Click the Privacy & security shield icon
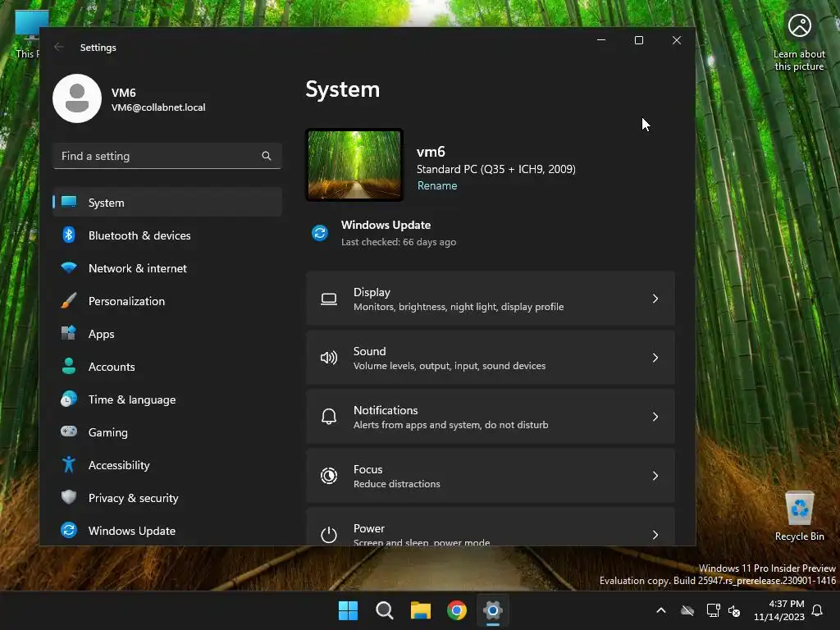The image size is (840, 630). pos(69,497)
